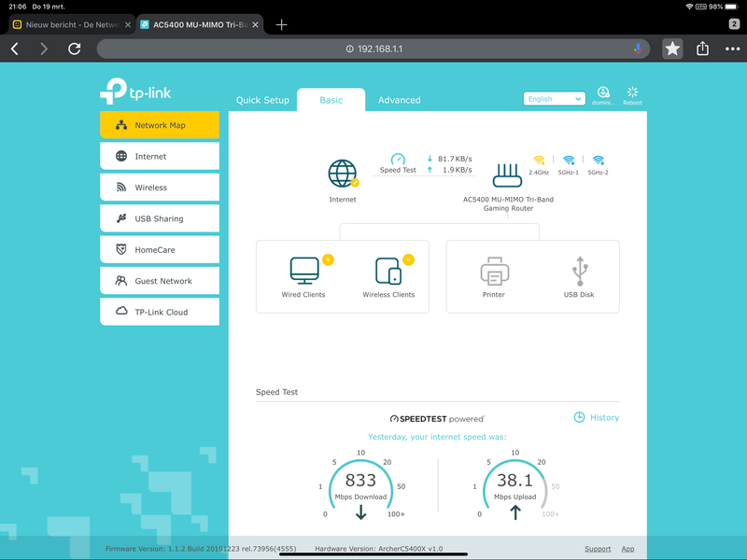
Task: Go forward in browser
Action: pyautogui.click(x=44, y=49)
